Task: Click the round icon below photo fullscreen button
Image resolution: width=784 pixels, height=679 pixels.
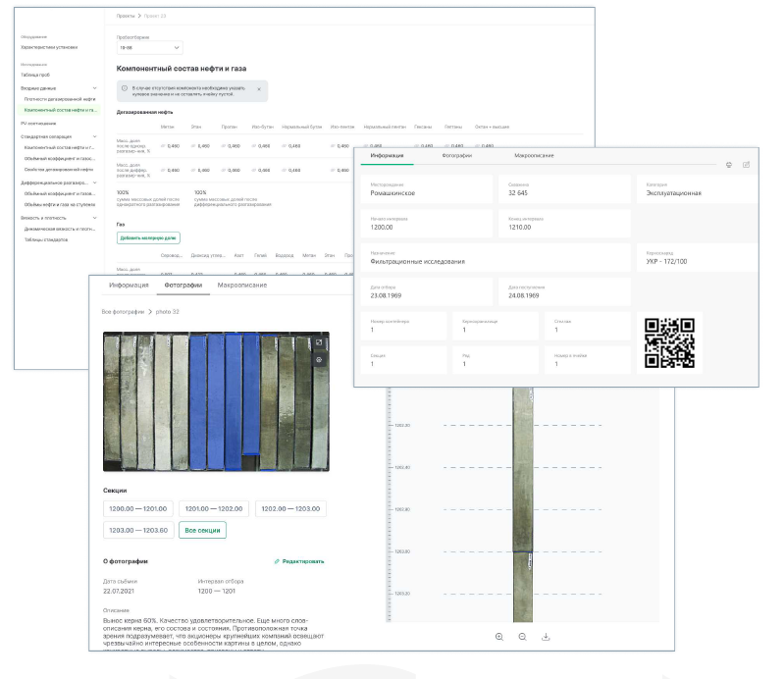Action: tap(318, 360)
